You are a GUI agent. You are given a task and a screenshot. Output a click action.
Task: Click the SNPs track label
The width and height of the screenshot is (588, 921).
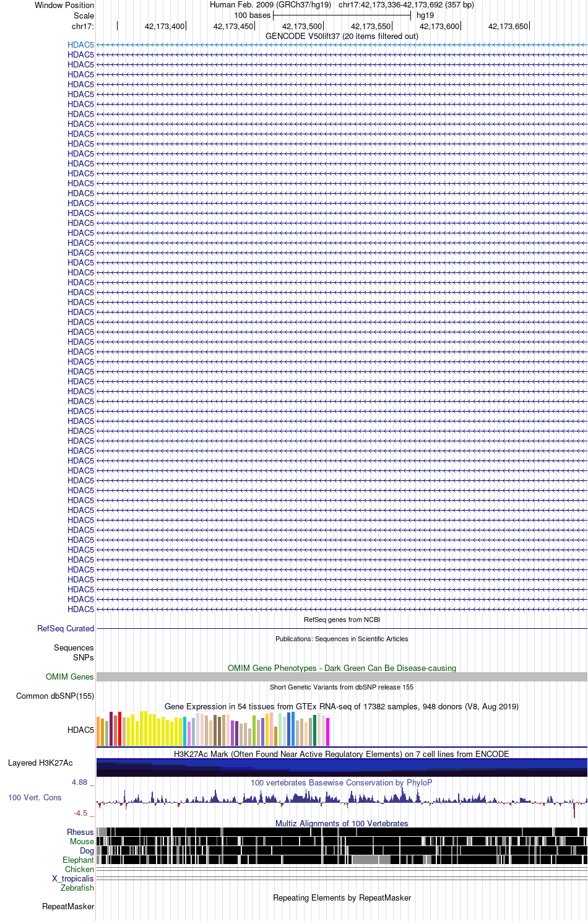84,657
